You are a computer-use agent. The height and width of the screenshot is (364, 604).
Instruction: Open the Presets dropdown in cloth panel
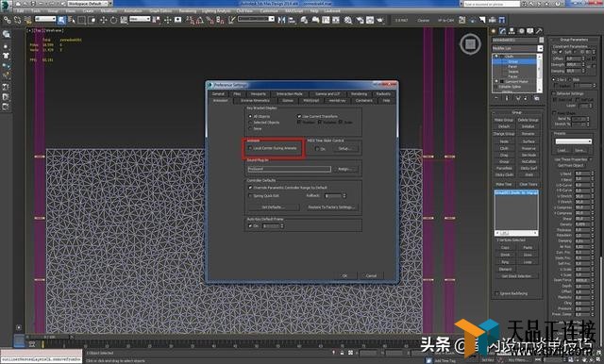pos(573,141)
